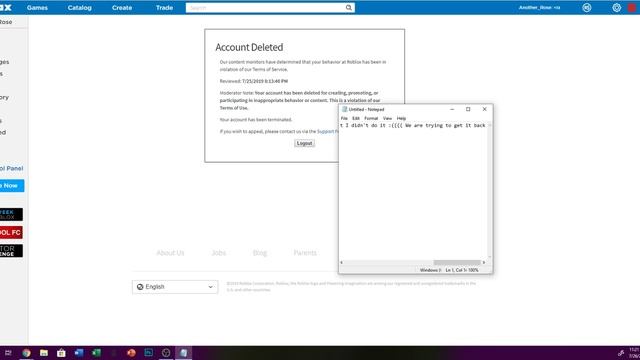Click the Notepad horizontal scrollbar thumb

[457, 262]
